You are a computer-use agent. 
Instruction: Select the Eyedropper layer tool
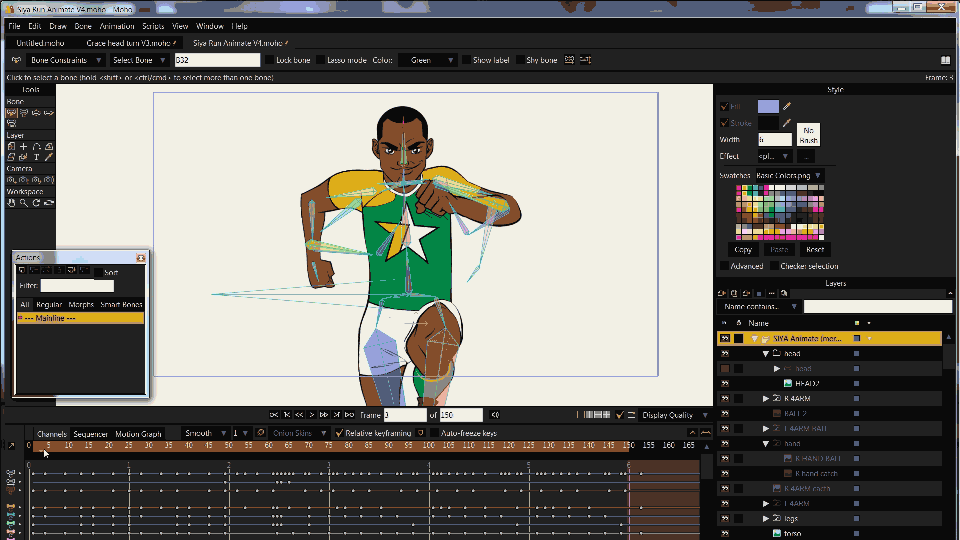point(49,157)
